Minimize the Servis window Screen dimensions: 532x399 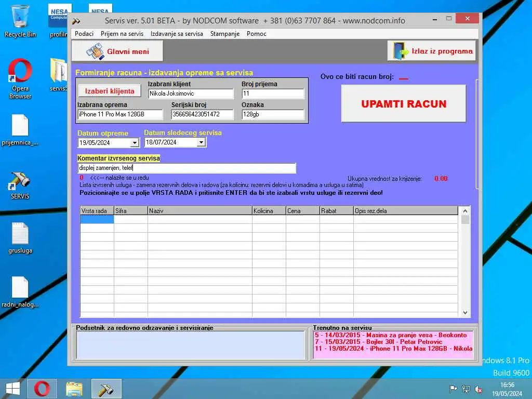[435, 19]
